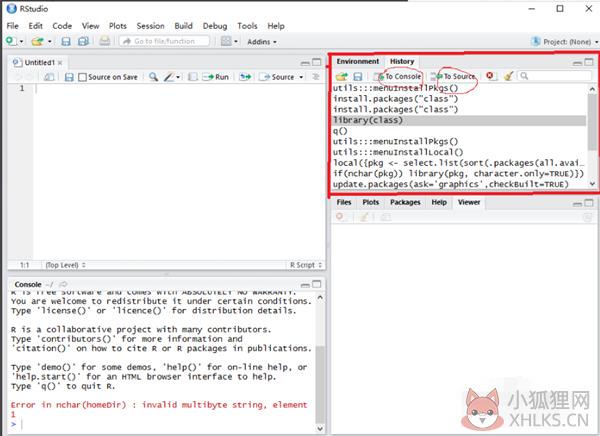
Task: Maximize the History pane
Action: coord(589,62)
